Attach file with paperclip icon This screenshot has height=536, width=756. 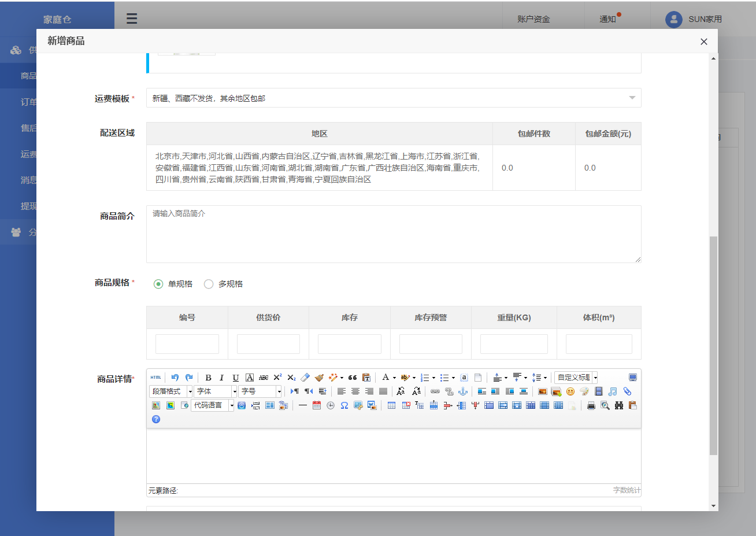pyautogui.click(x=627, y=391)
